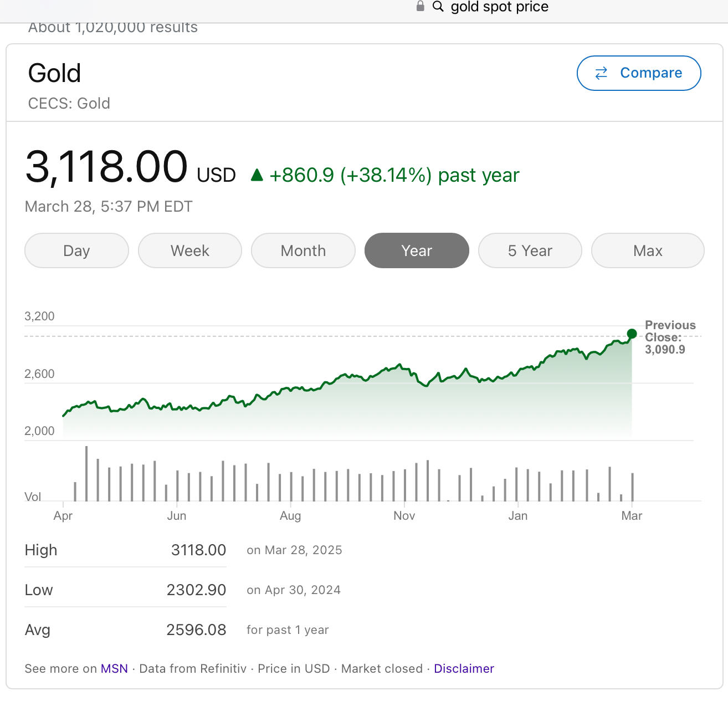Open the MSN link
The width and height of the screenshot is (728, 701).
[x=114, y=669]
